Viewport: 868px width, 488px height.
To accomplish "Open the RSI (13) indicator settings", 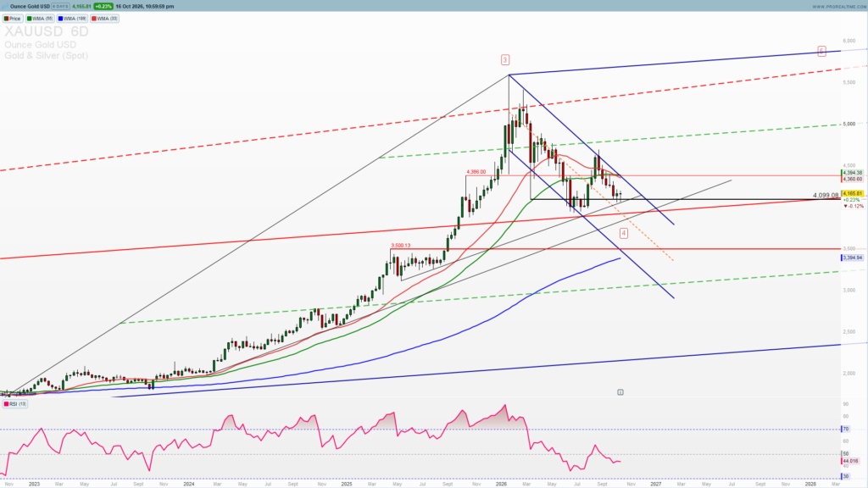I will click(x=15, y=404).
